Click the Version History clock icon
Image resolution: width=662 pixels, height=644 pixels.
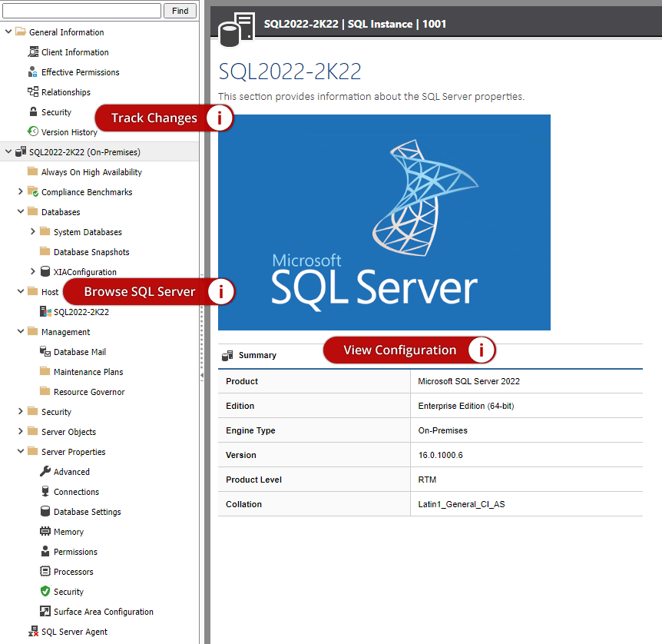33,131
